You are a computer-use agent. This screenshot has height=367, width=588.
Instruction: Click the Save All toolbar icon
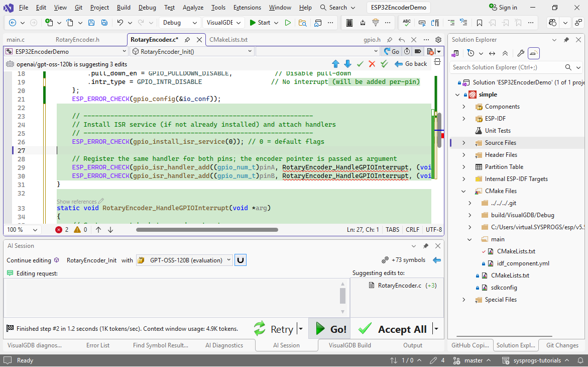pos(104,23)
